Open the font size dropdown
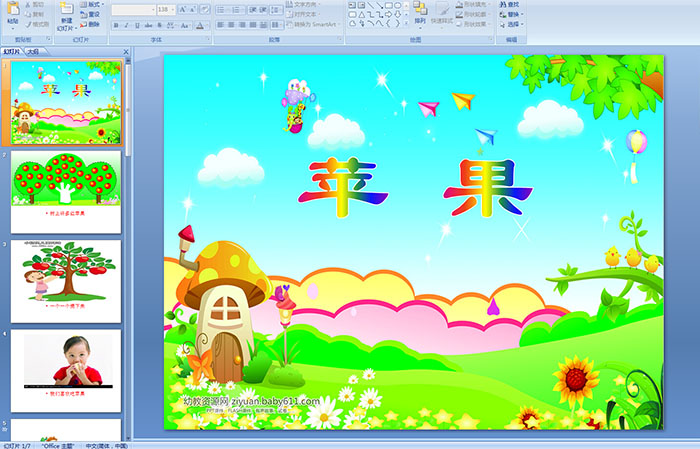The height and width of the screenshot is (449, 700). 171,9
